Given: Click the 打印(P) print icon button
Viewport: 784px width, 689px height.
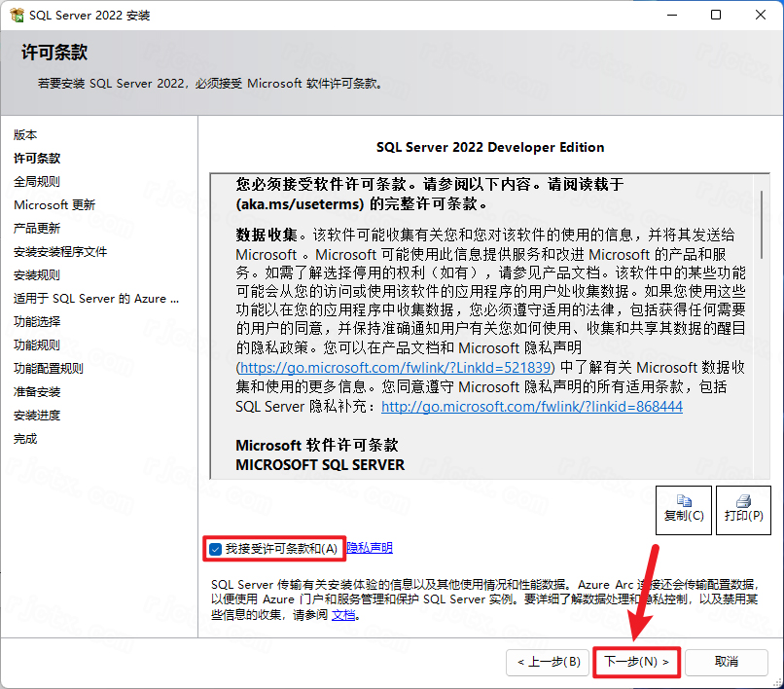Looking at the screenshot, I should point(743,510).
